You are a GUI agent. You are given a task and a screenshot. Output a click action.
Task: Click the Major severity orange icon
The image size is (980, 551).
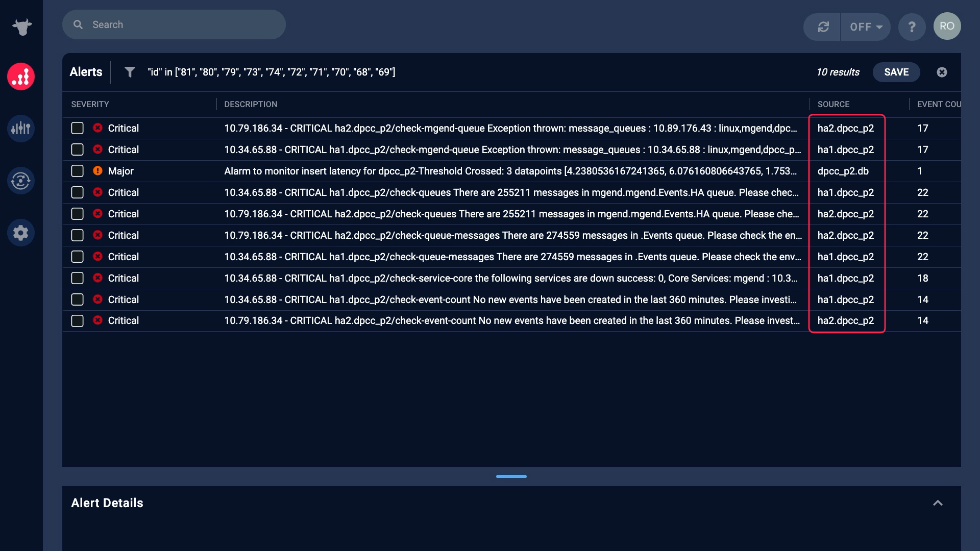point(98,171)
